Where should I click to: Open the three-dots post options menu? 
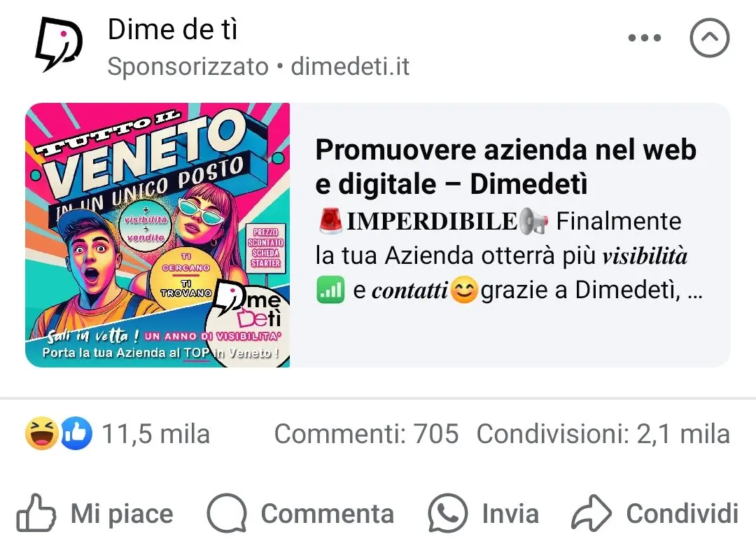tap(644, 38)
